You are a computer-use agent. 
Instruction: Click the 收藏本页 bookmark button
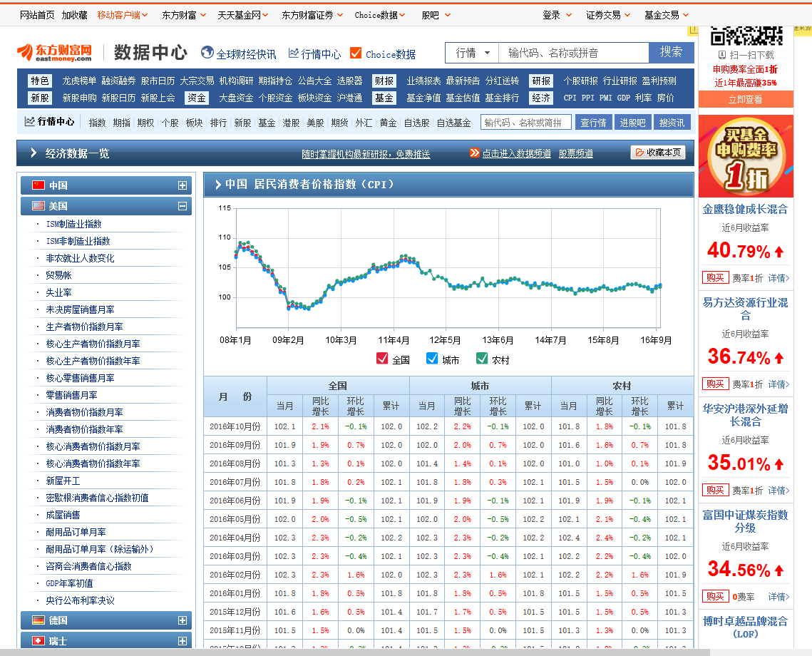[658, 153]
